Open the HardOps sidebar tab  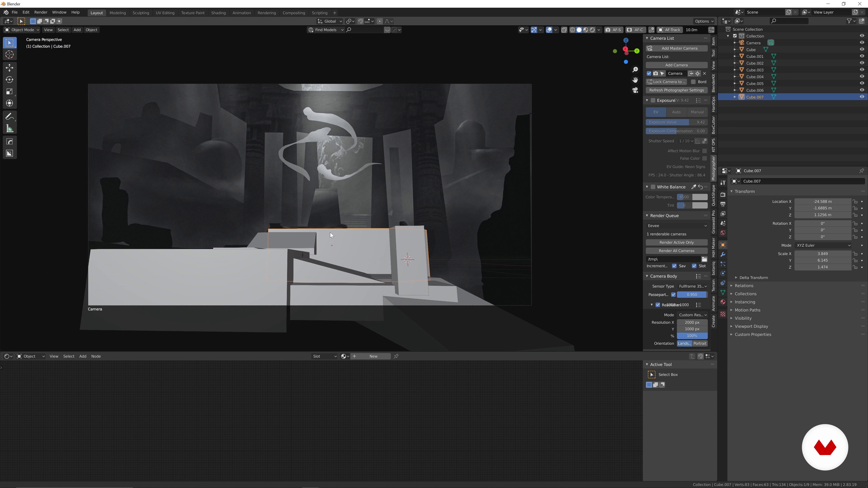[x=713, y=104]
